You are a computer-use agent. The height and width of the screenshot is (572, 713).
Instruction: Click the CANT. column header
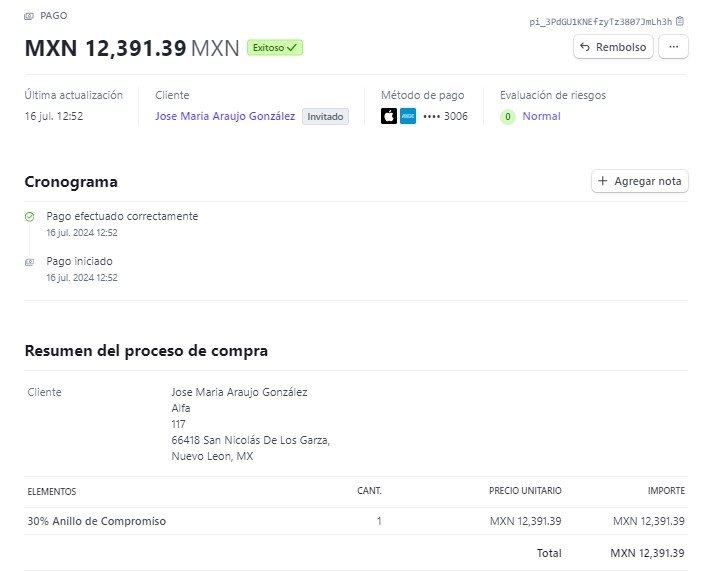369,491
